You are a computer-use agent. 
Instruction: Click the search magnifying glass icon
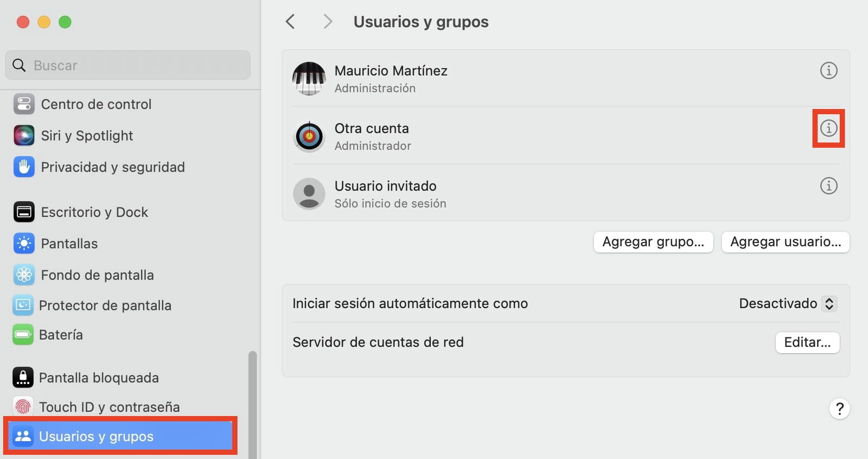[19, 65]
